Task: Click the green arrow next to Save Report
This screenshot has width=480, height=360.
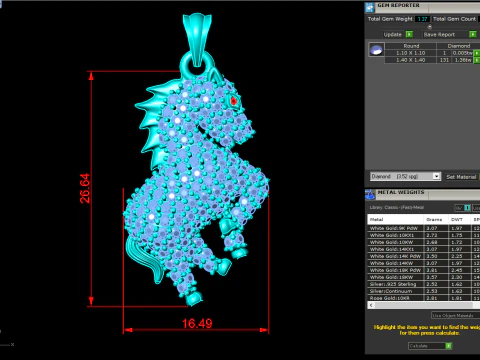Action: pos(473,34)
